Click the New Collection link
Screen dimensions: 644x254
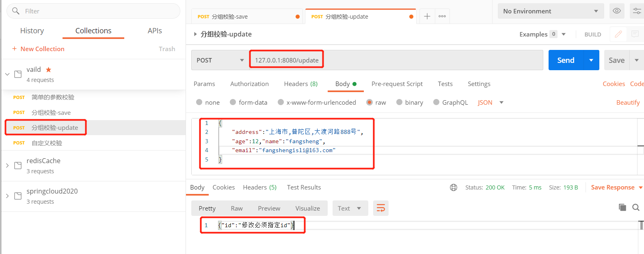[42, 49]
